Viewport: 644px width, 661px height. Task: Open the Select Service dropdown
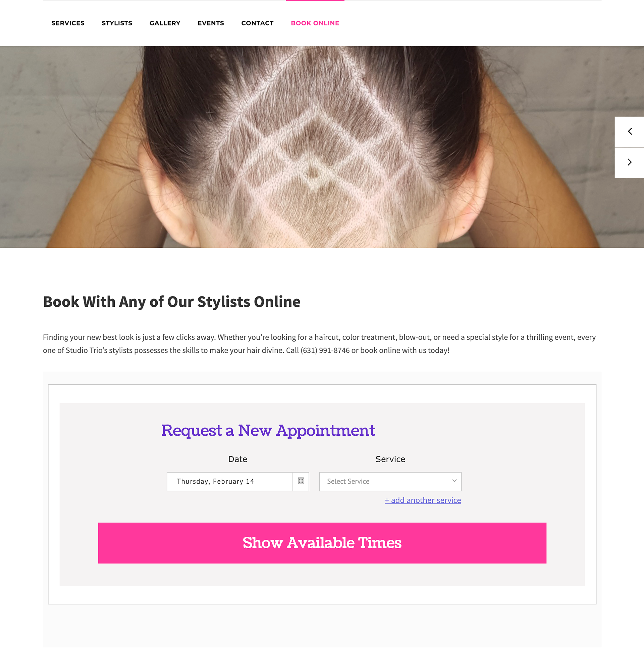point(390,482)
